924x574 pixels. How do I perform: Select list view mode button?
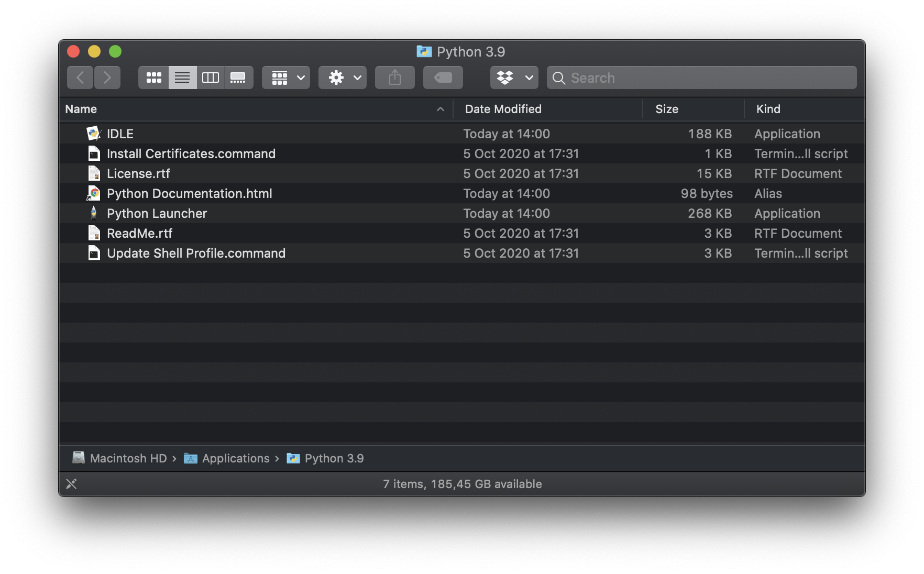pos(182,78)
